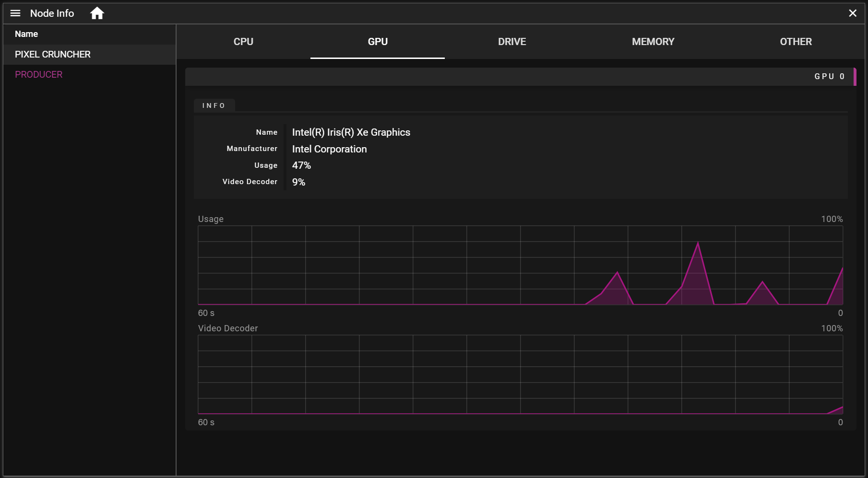868x478 pixels.
Task: Click the Usage graph
Action: tap(520, 265)
